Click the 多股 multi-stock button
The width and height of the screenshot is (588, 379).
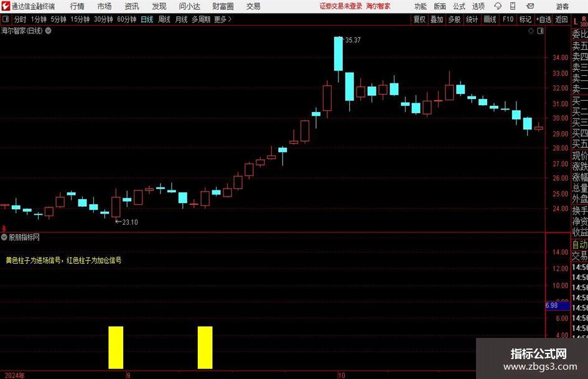(x=454, y=19)
